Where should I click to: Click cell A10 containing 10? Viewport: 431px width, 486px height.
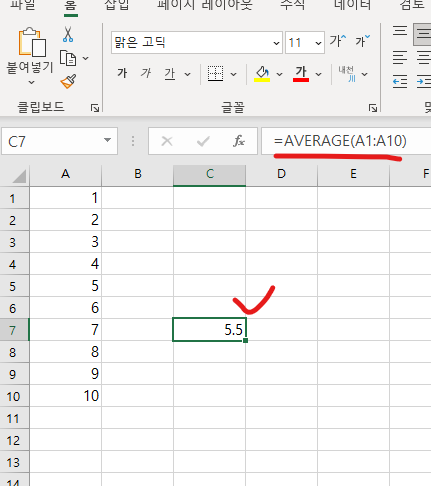tap(66, 396)
